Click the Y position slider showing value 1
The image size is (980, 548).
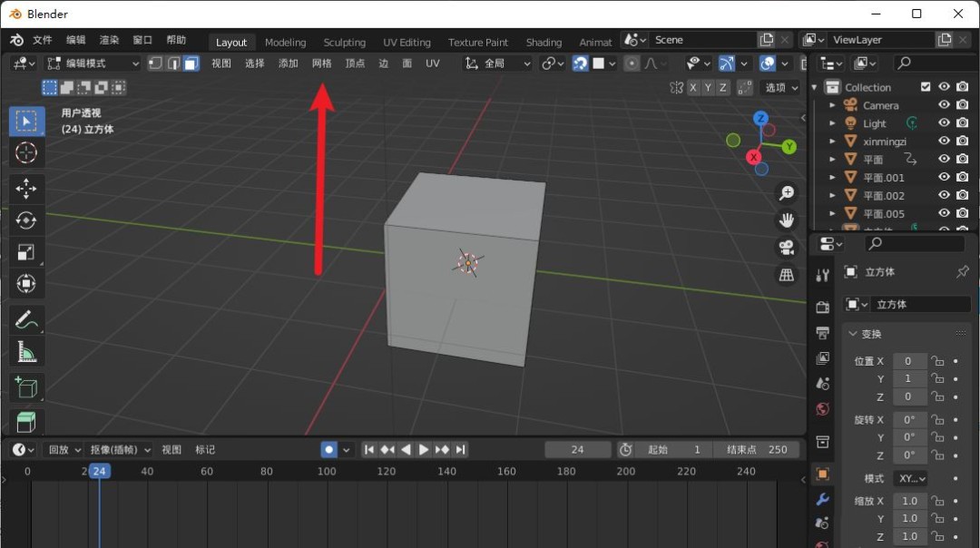[909, 378]
